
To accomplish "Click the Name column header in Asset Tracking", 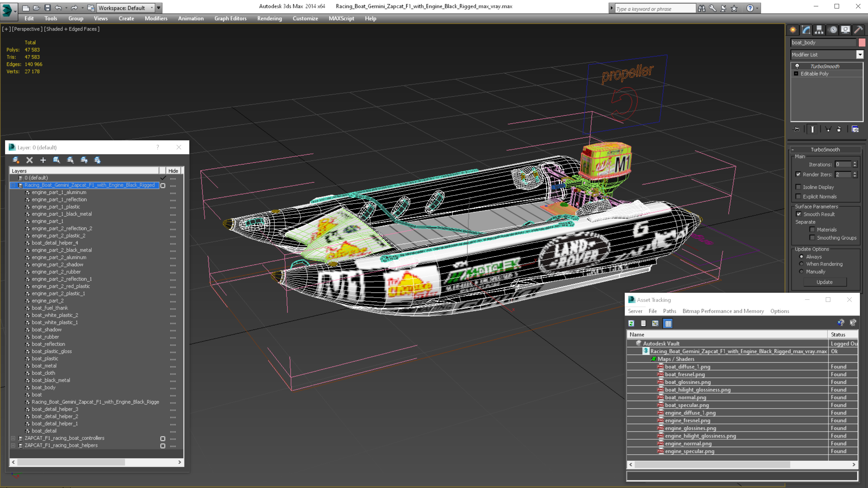I will [x=727, y=334].
